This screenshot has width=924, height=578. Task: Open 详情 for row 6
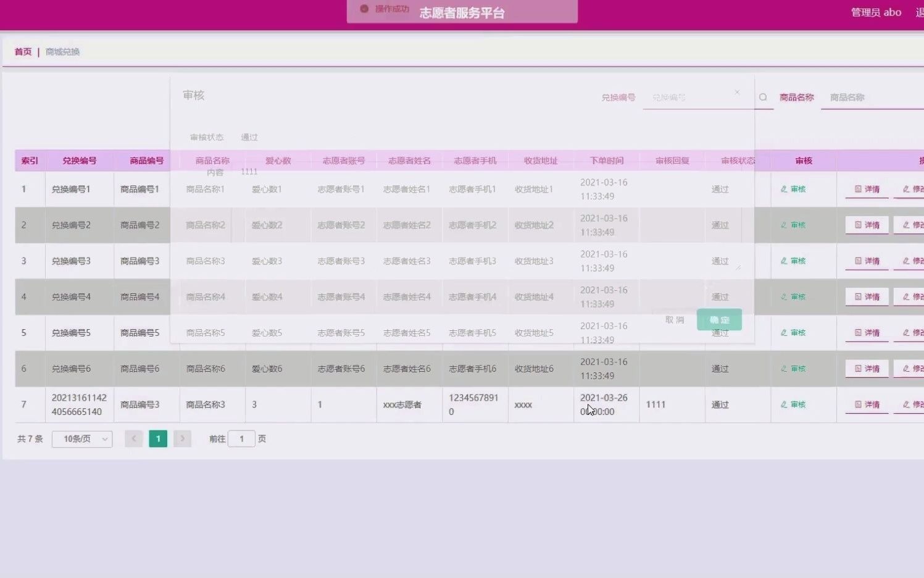[x=867, y=368]
